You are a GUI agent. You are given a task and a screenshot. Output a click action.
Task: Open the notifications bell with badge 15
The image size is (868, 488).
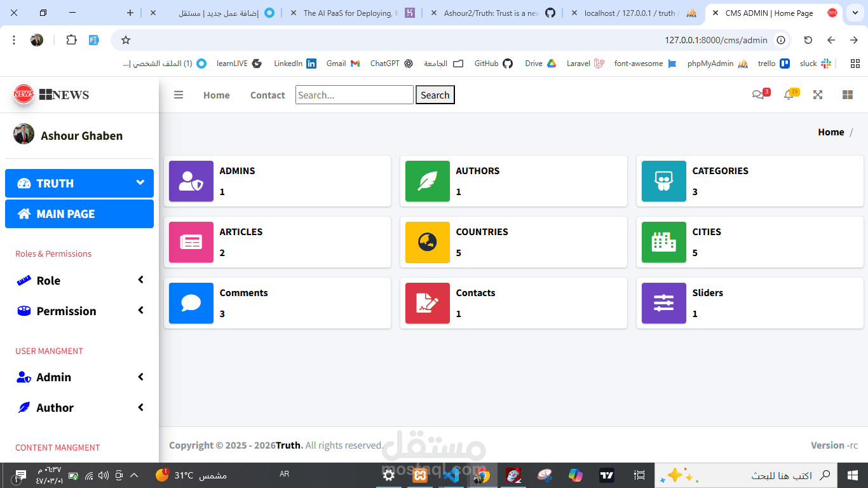(x=790, y=94)
